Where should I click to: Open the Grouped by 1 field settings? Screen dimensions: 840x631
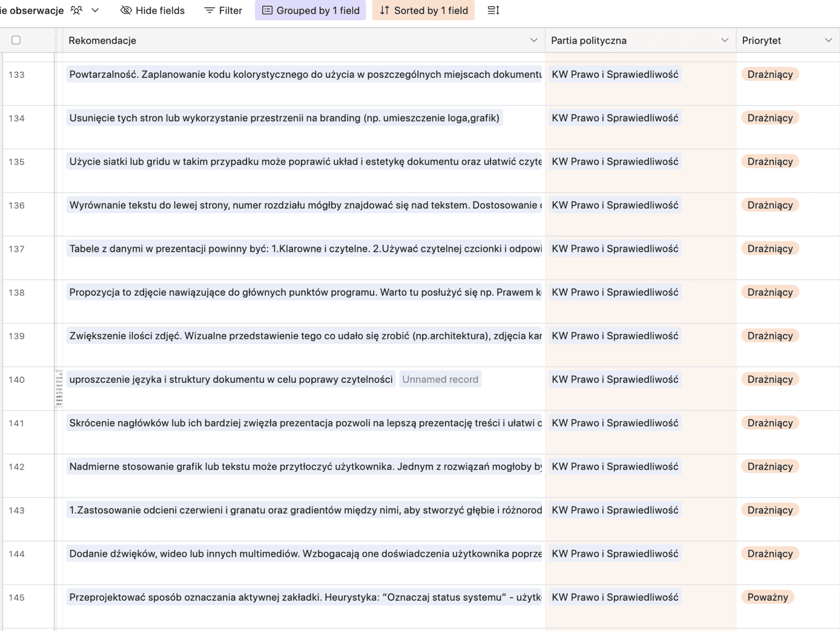coord(310,10)
